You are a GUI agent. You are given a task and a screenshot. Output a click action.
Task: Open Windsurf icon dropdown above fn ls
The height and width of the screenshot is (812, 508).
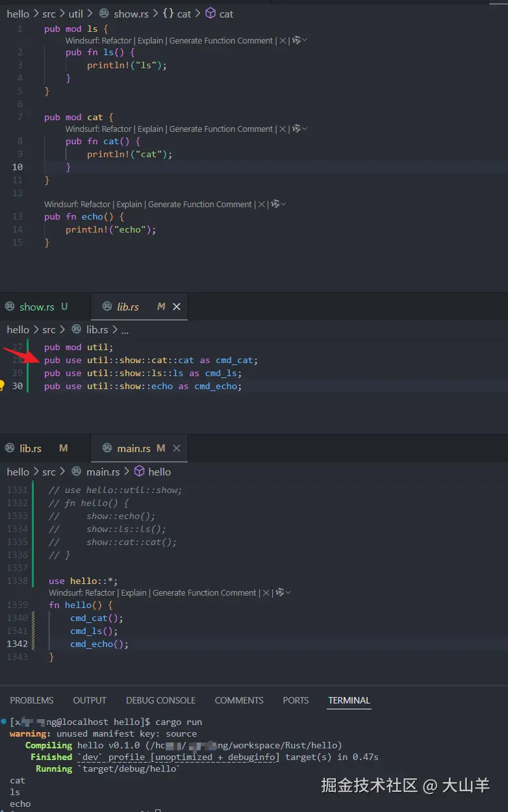tap(299, 40)
